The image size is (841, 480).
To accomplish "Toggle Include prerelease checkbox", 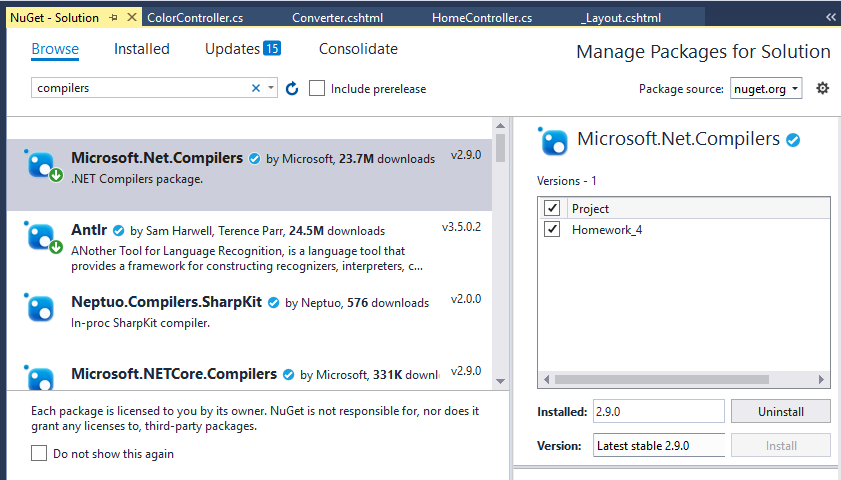I will tap(317, 88).
